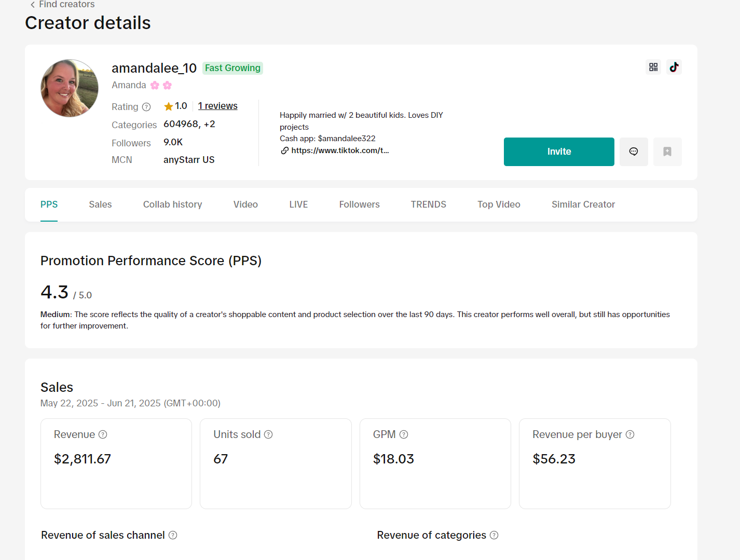Open the QR code icon
The width and height of the screenshot is (740, 560).
point(653,67)
